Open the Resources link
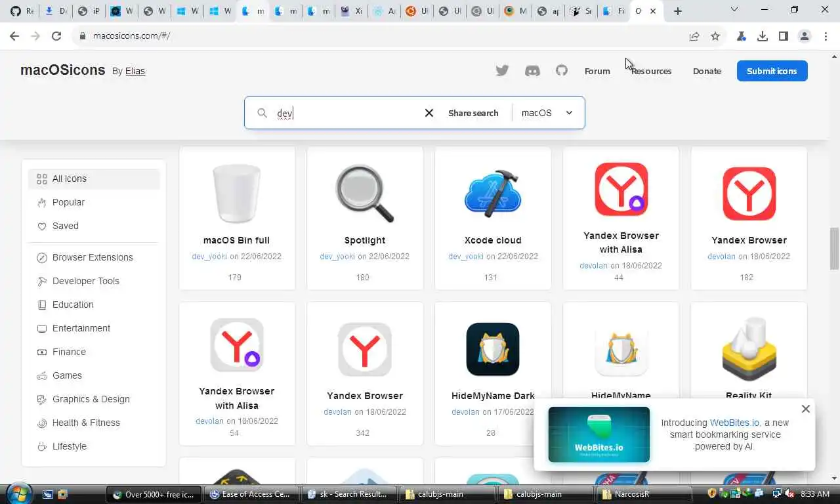The width and height of the screenshot is (840, 504). (x=651, y=71)
